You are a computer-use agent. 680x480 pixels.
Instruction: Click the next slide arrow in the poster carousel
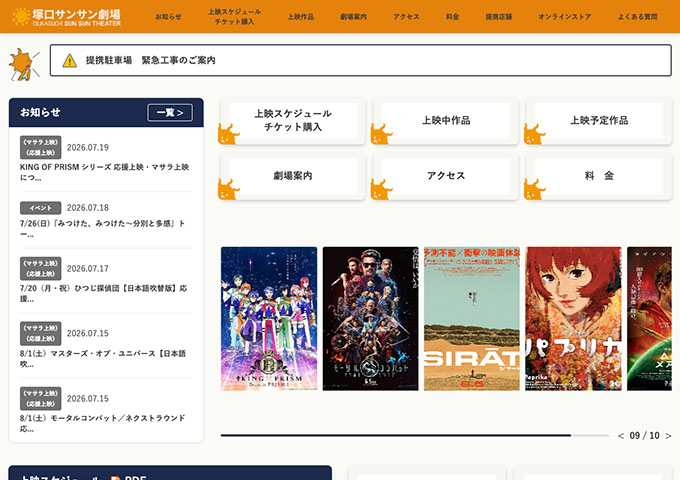pos(668,436)
